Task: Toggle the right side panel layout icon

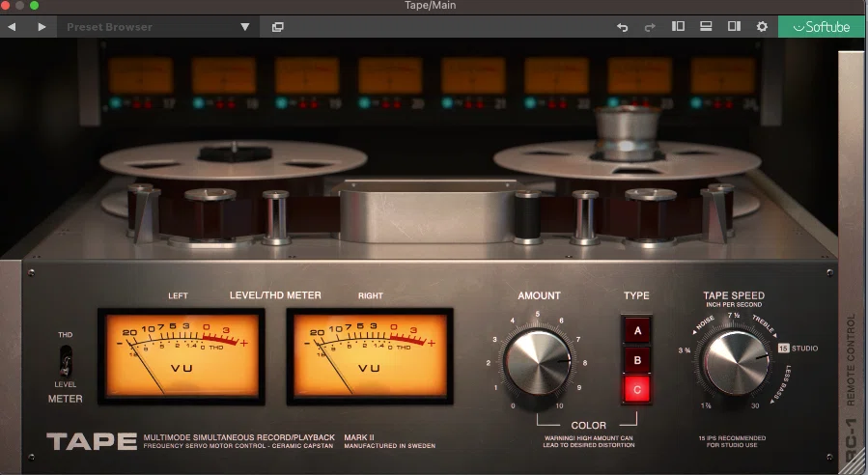Action: [734, 26]
